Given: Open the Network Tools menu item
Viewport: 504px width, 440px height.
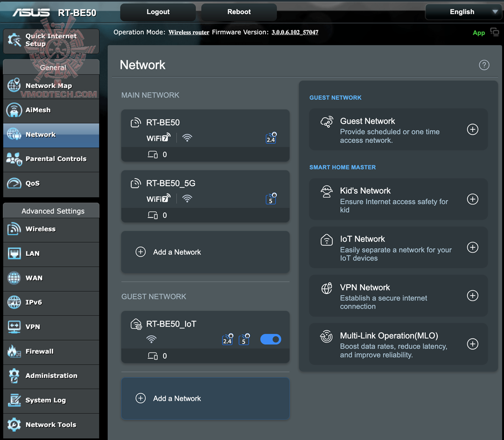Looking at the screenshot, I should point(51,425).
